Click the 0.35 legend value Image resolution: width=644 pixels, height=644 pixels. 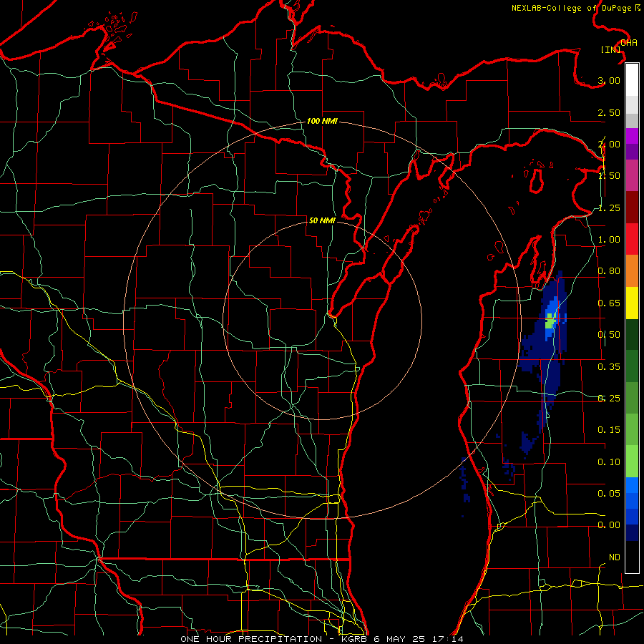pyautogui.click(x=609, y=366)
